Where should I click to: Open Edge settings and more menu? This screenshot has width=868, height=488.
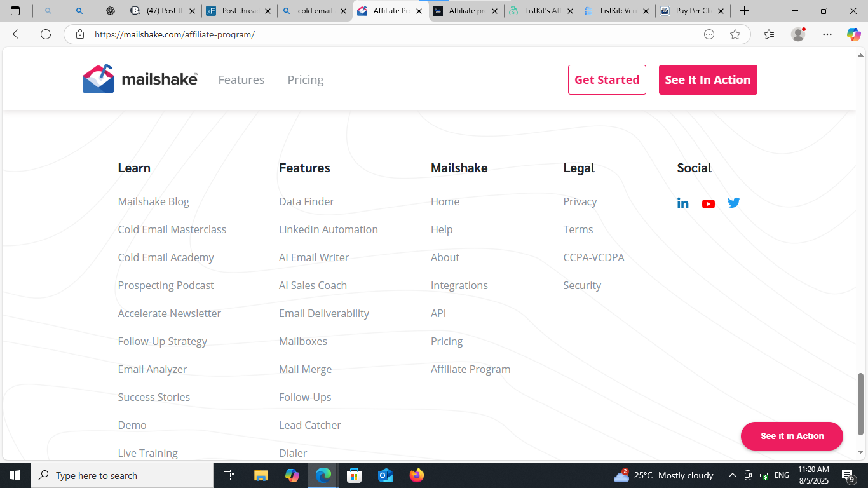click(827, 34)
